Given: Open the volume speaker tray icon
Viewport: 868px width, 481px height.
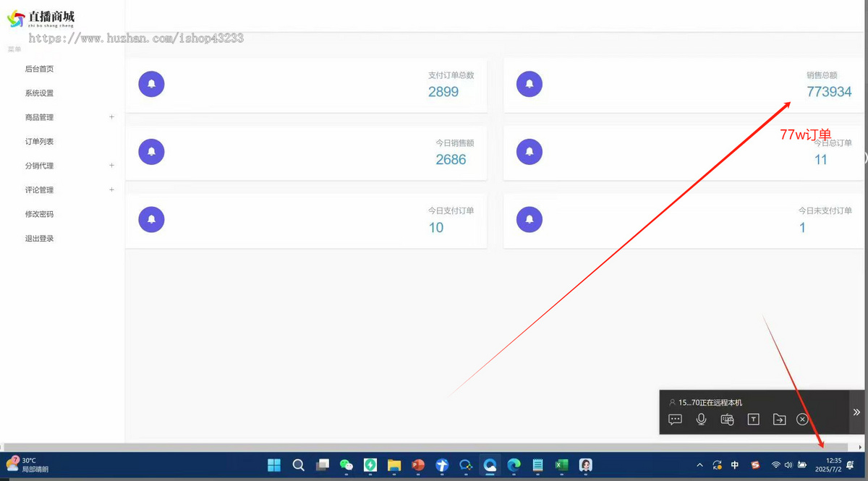Looking at the screenshot, I should point(788,465).
